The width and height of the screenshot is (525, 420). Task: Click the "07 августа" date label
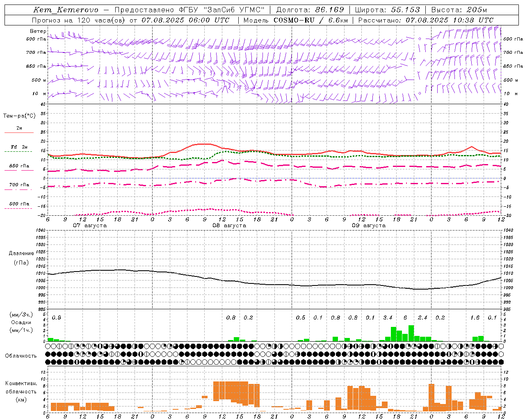coord(90,226)
